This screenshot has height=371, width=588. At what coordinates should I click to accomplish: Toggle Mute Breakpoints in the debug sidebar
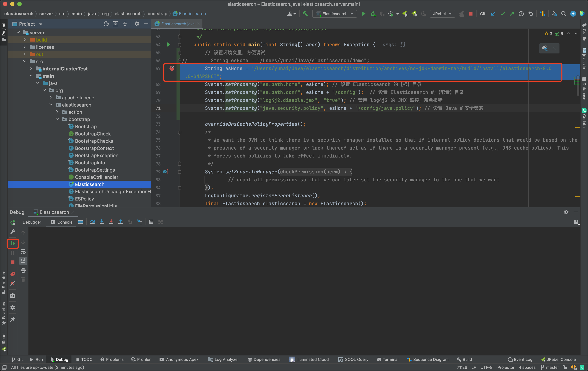click(x=13, y=284)
